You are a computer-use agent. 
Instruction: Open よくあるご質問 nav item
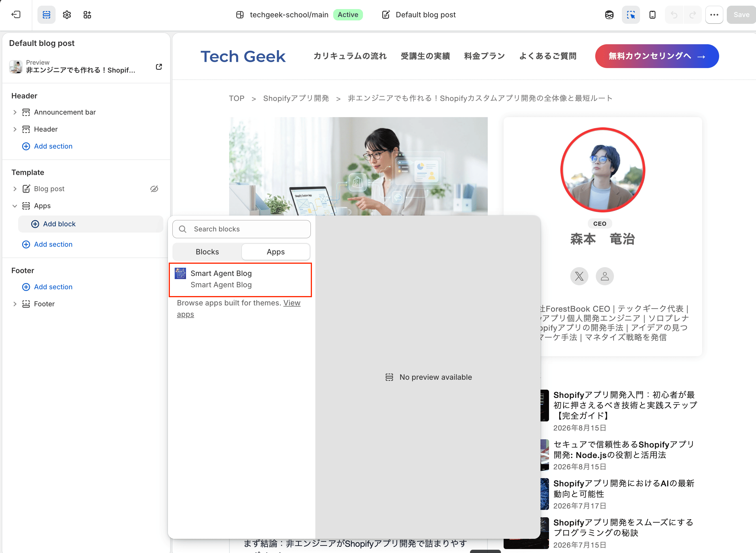[548, 56]
